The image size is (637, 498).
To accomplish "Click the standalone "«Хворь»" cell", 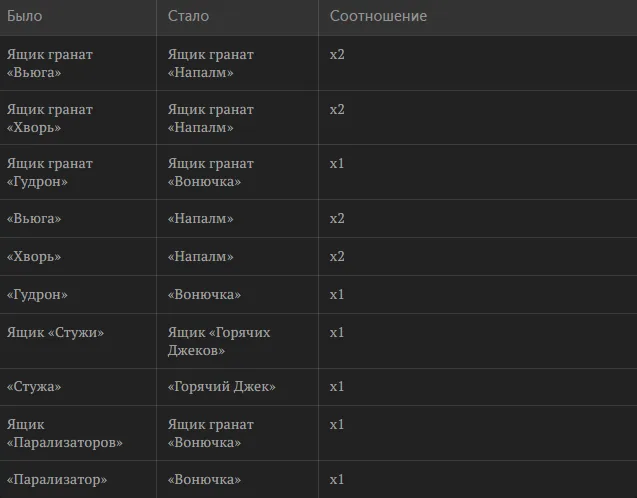I will tap(34, 257).
